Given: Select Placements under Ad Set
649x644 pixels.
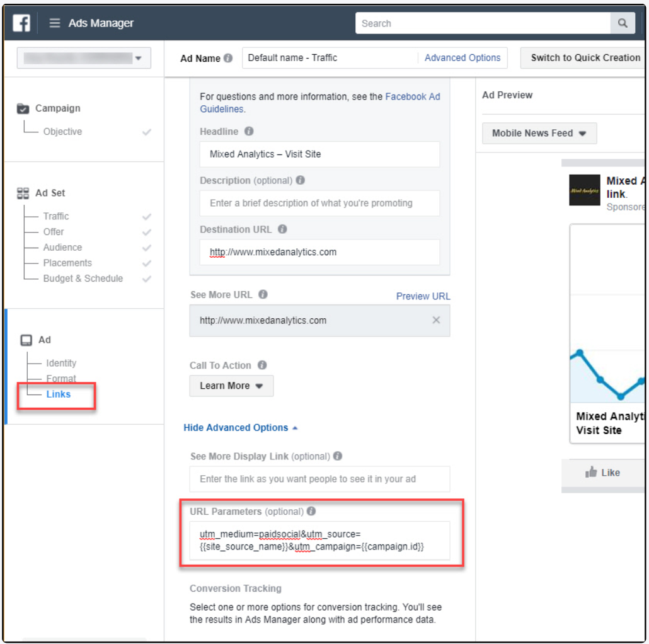Looking at the screenshot, I should pyautogui.click(x=67, y=263).
